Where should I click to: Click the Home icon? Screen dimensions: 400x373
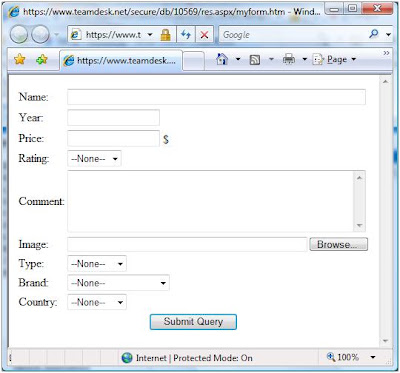click(x=222, y=59)
